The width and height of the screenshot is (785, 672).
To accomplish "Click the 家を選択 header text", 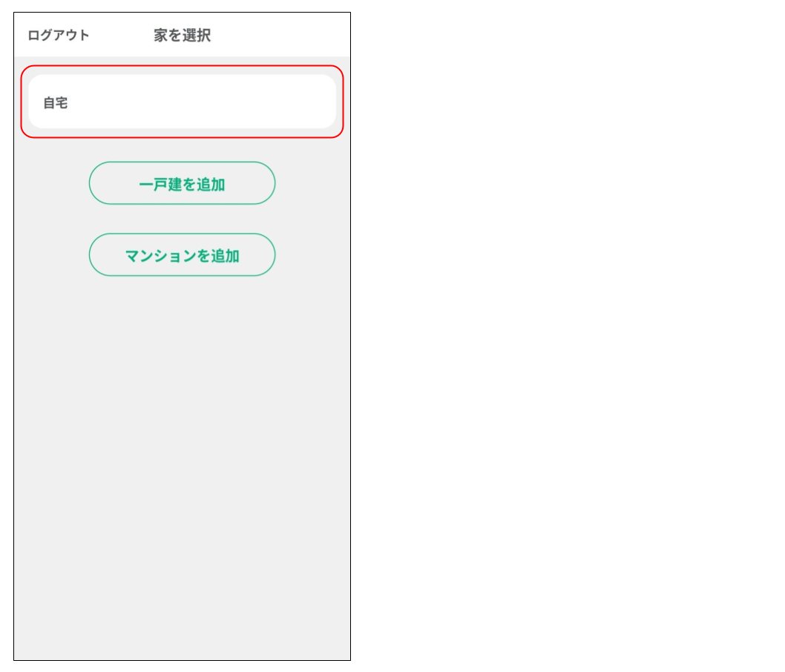I will pyautogui.click(x=183, y=36).
